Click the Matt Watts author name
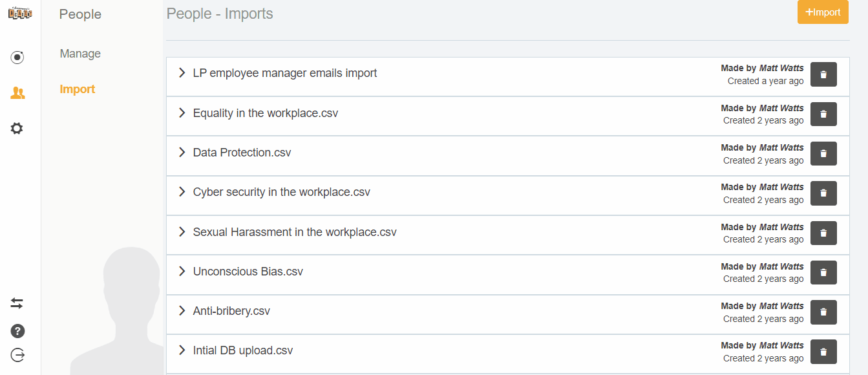Screen dimensions: 868x375 click(x=783, y=67)
